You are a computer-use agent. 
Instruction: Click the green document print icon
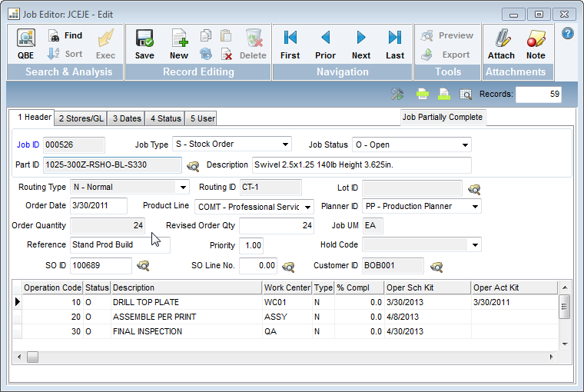coord(444,94)
